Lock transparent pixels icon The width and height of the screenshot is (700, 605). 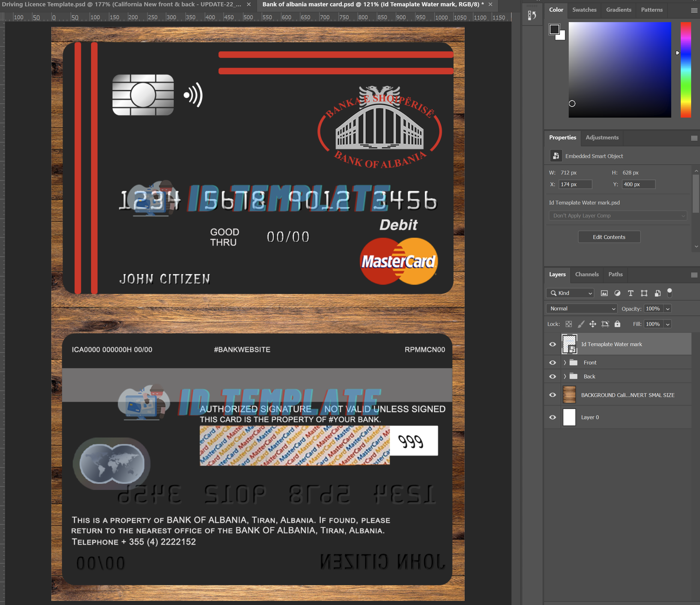[569, 324]
